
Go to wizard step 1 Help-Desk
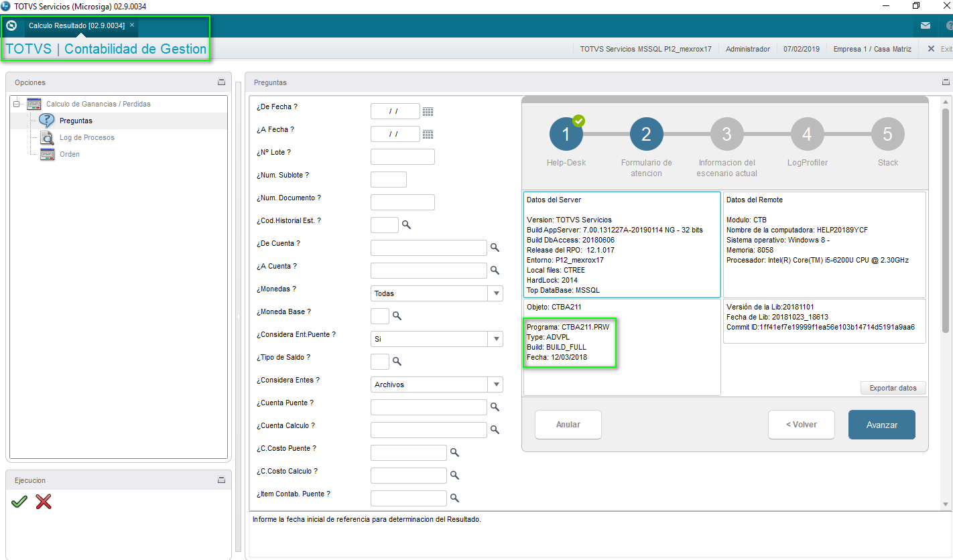566,134
